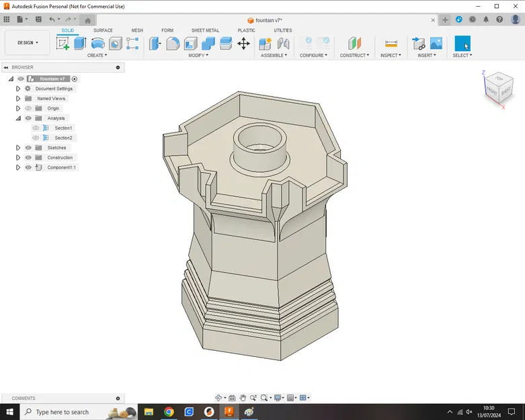Click the Home data panel button
Viewport: 525px width, 420px height.
(x=87, y=20)
